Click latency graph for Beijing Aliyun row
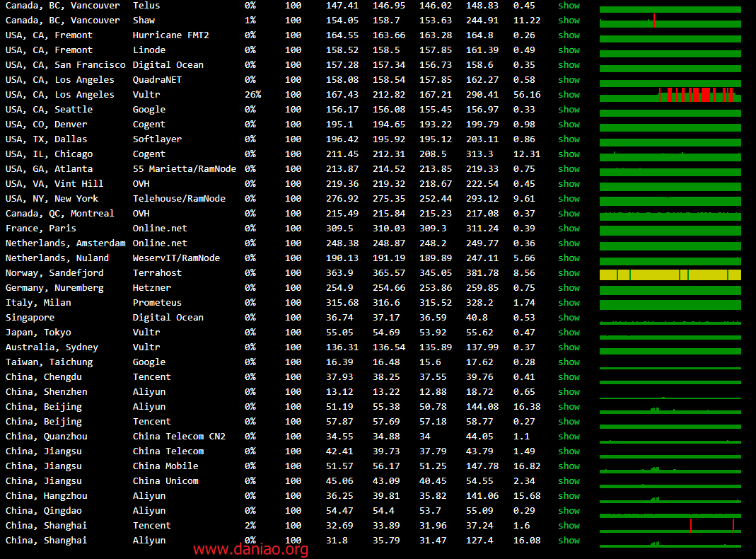The image size is (756, 559). click(670, 408)
